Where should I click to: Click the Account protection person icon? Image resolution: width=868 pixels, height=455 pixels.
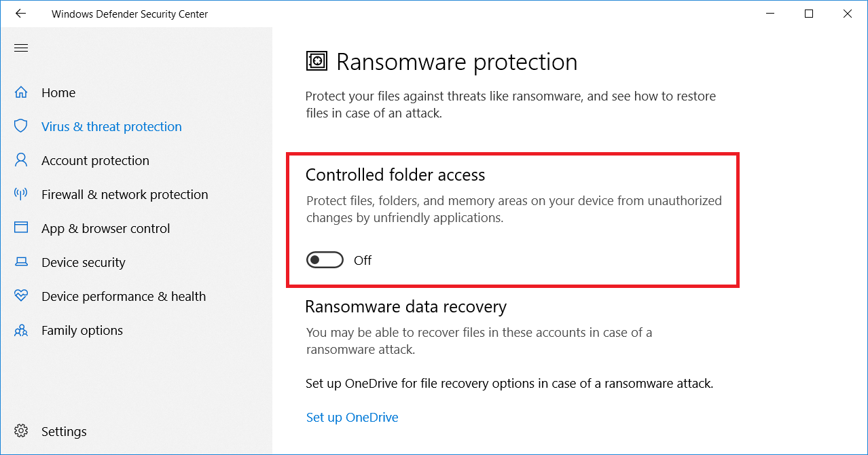pyautogui.click(x=21, y=160)
